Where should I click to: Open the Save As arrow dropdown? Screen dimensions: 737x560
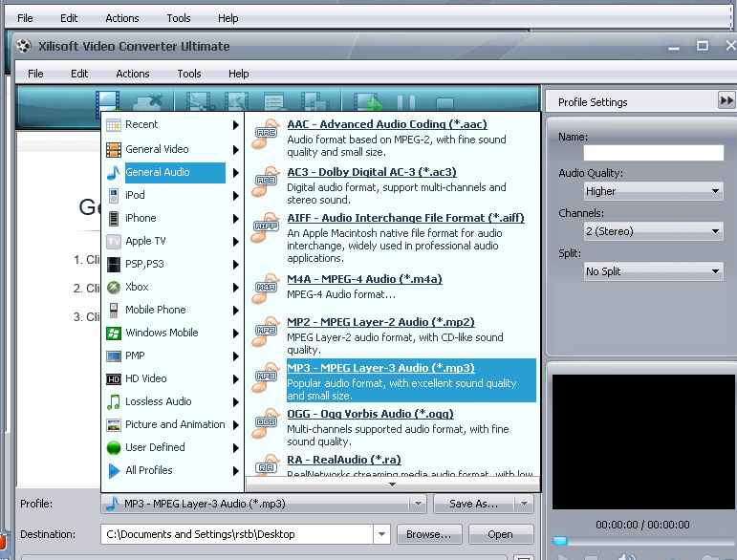524,504
